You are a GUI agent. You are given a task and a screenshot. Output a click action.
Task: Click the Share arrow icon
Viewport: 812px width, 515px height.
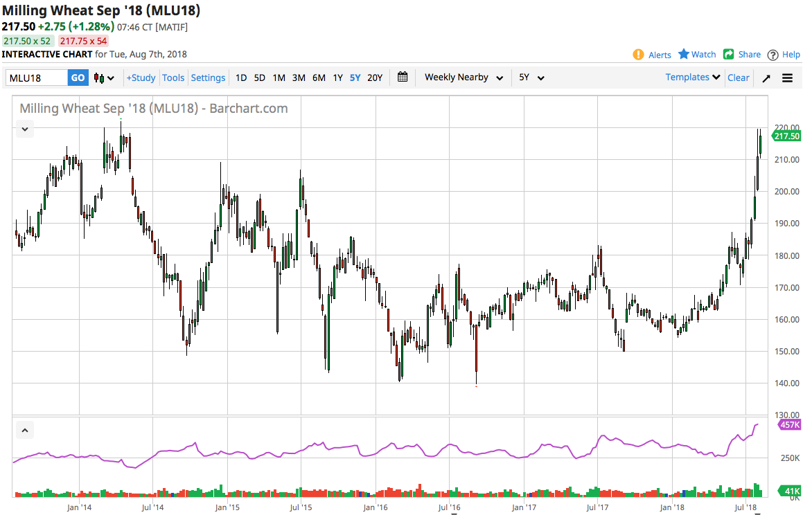pos(729,55)
